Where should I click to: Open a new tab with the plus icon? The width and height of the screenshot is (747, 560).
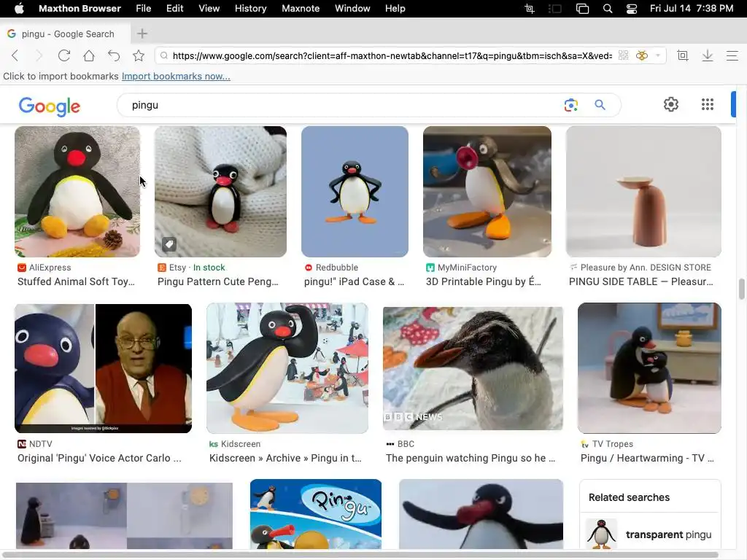[x=142, y=34]
